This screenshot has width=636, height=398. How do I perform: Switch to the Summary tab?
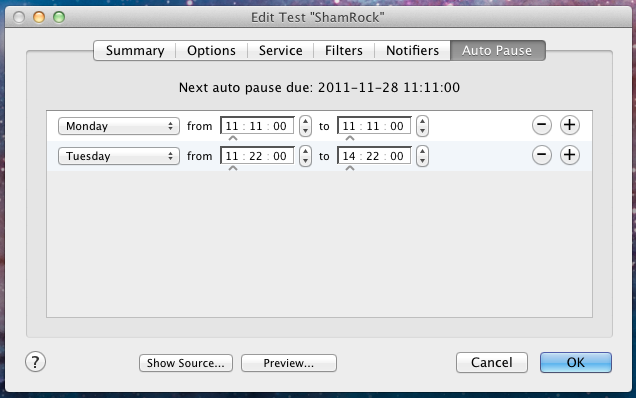(135, 51)
